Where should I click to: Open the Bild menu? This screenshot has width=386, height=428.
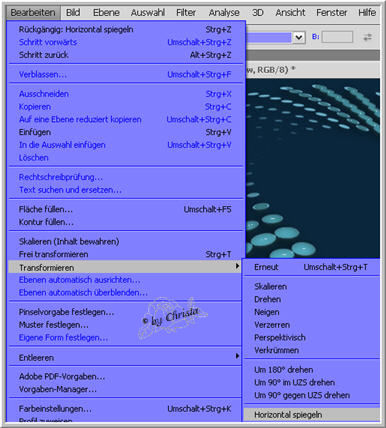[73, 13]
